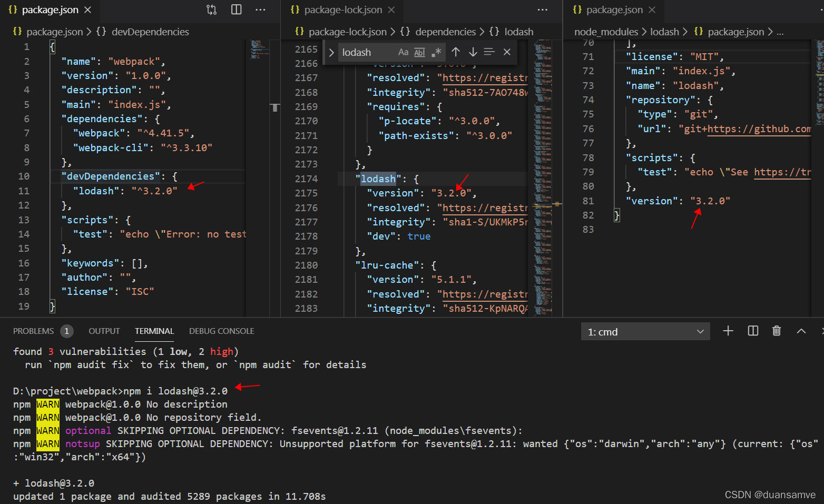Open more actions menu of package-lock.json editor

point(543,9)
